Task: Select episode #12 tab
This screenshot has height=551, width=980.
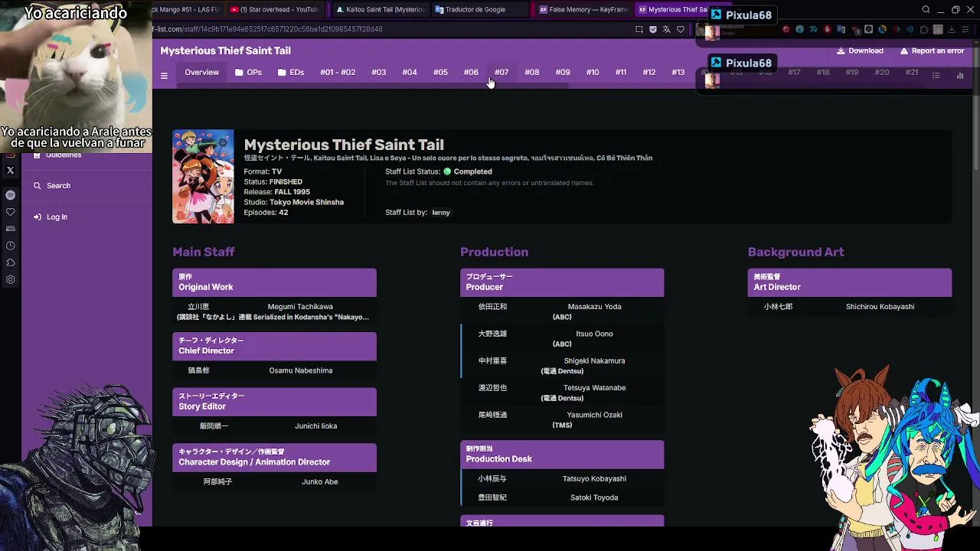Action: [x=649, y=73]
